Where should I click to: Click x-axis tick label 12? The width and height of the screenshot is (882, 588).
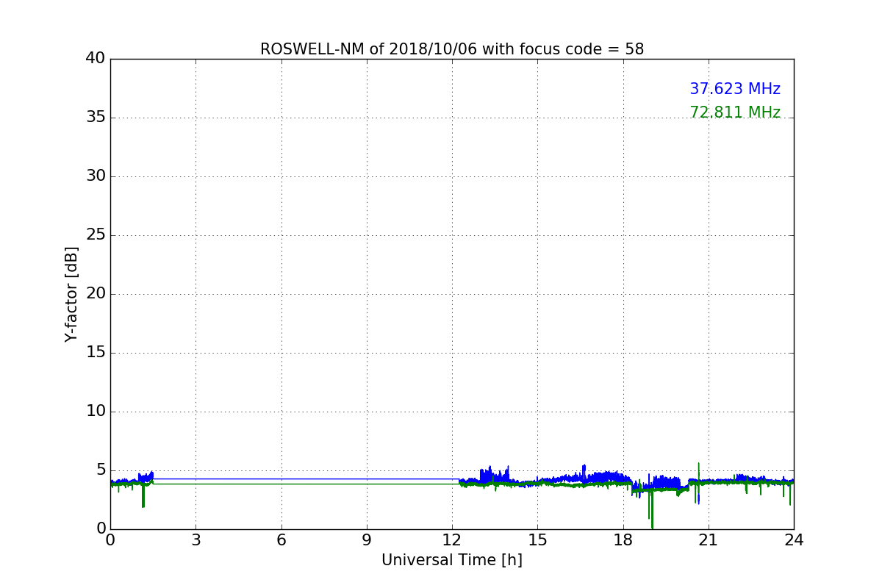(452, 540)
